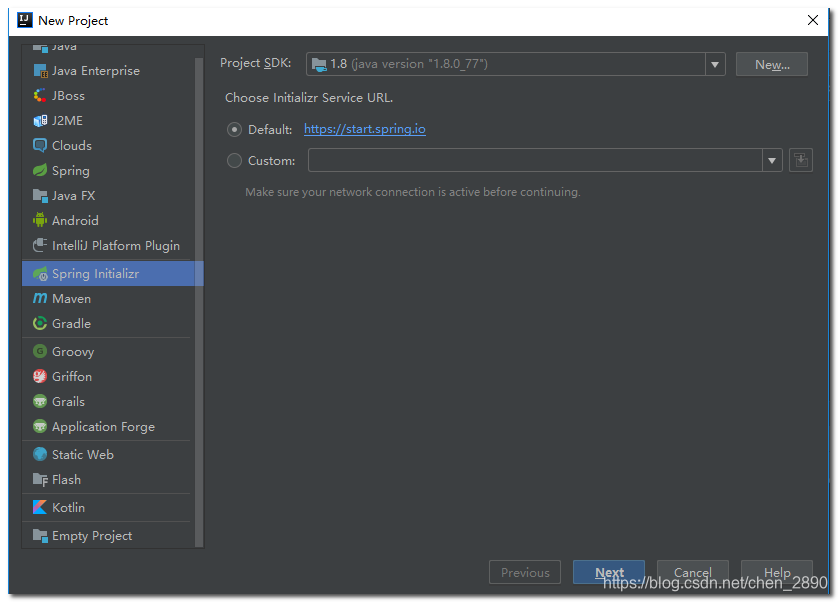
Task: Click the Static Web globe icon
Action: click(x=40, y=454)
